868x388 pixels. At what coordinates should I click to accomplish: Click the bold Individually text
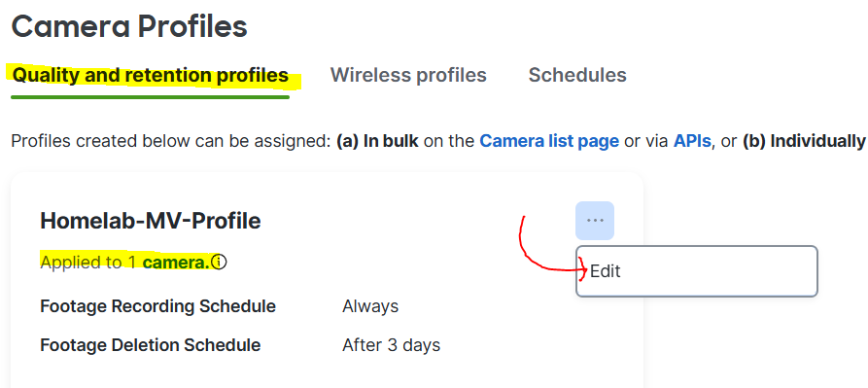coord(817,141)
